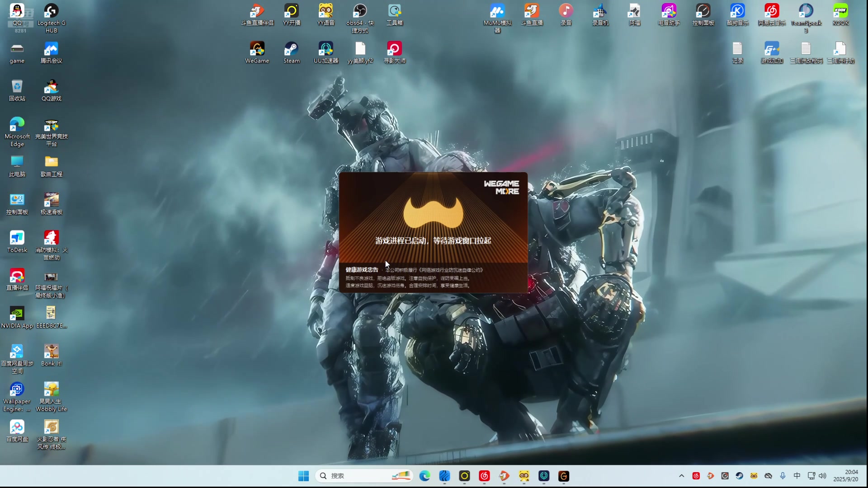Select the 工具箱 desktop icon
This screenshot has width=868, height=488.
click(x=395, y=14)
